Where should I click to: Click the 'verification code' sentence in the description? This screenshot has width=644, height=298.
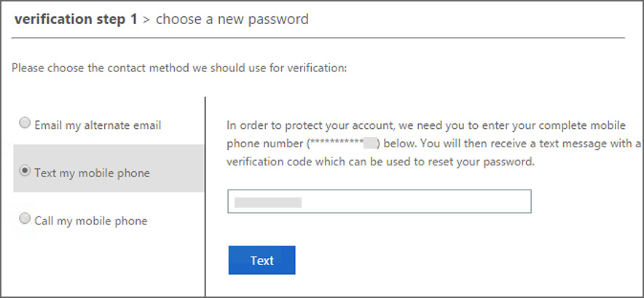(380, 162)
